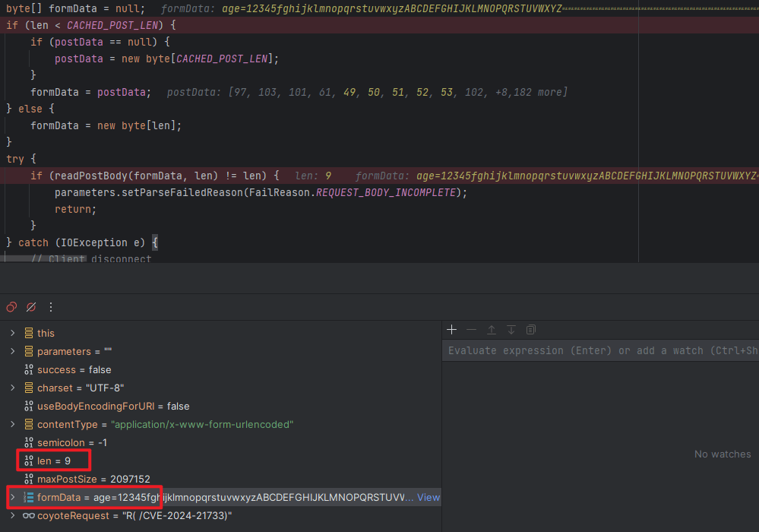Click the this object icon
This screenshot has height=532, width=759.
tap(29, 333)
